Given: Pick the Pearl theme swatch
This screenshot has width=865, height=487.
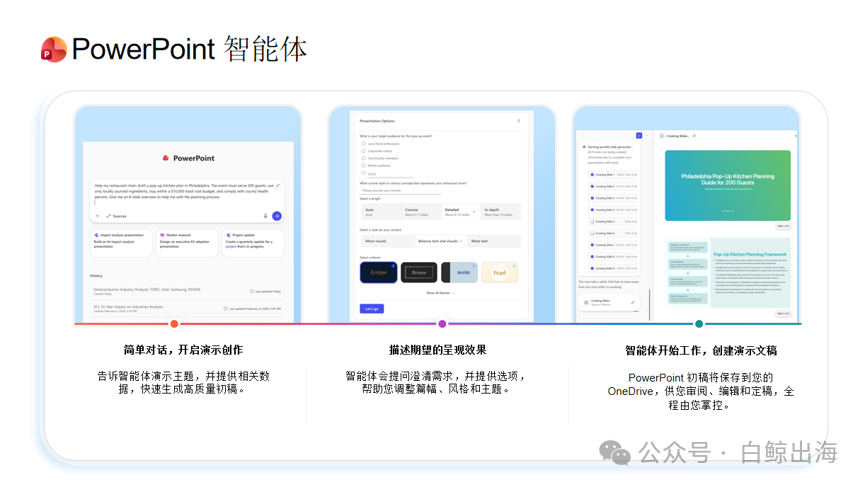Looking at the screenshot, I should [x=500, y=272].
